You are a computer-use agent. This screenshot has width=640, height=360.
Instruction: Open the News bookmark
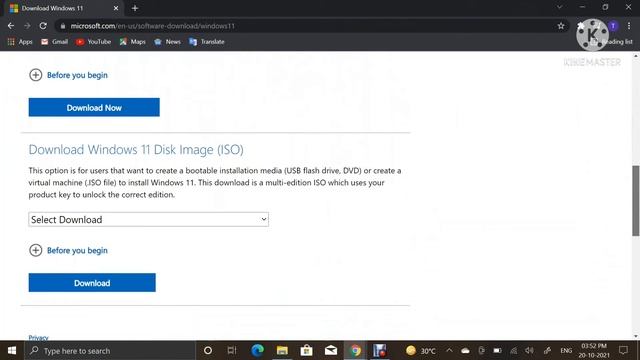pyautogui.click(x=167, y=42)
